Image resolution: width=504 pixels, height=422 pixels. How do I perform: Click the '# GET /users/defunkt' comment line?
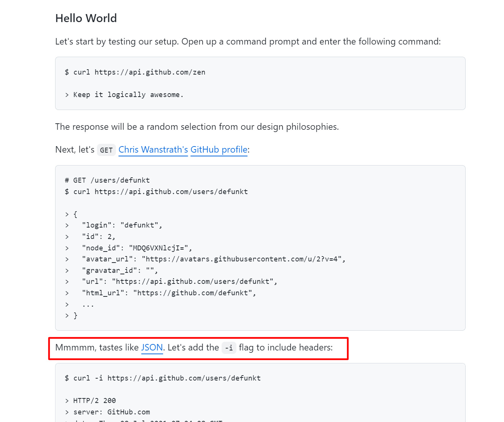pos(107,180)
